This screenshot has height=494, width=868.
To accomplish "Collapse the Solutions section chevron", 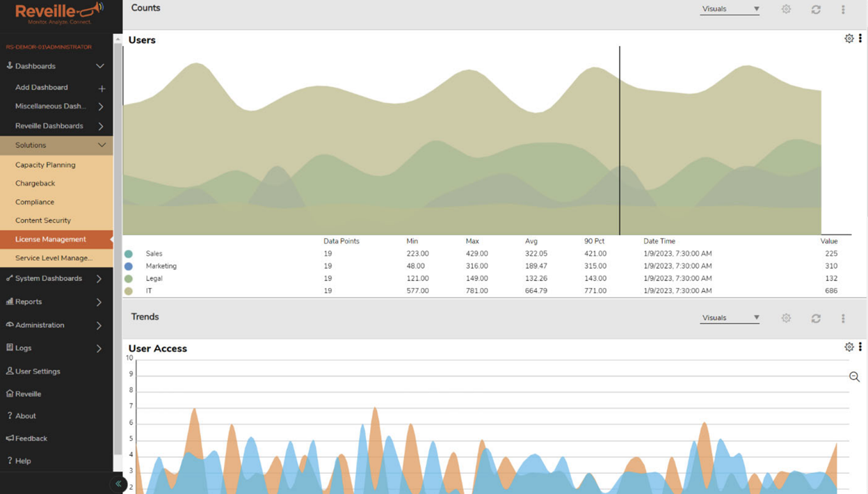I will point(102,145).
